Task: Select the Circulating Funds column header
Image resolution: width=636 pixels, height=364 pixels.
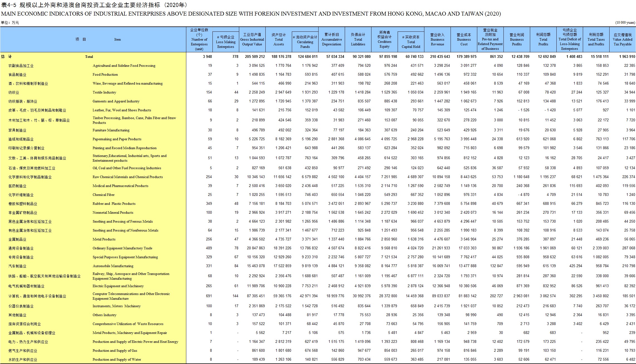Action: pos(305,42)
